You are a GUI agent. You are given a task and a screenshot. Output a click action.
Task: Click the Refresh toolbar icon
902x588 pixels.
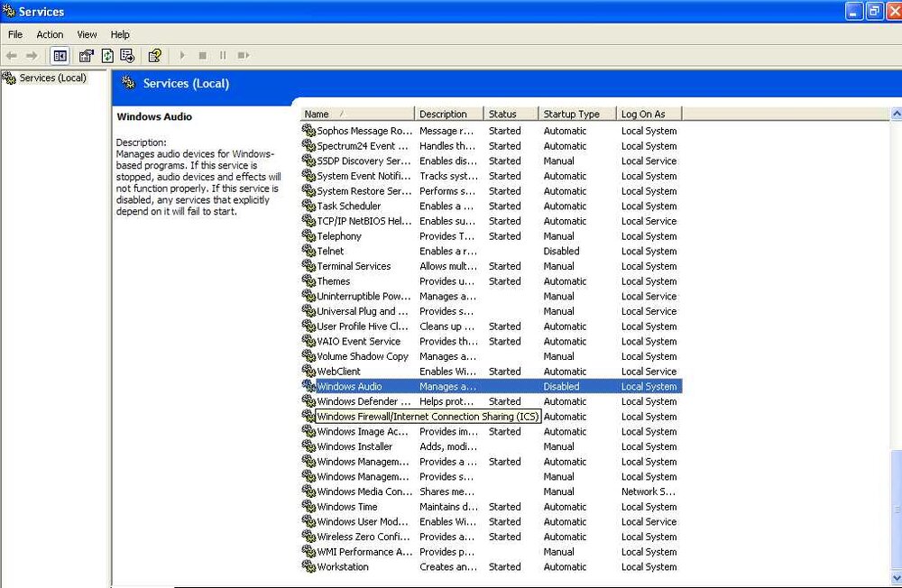(x=107, y=55)
